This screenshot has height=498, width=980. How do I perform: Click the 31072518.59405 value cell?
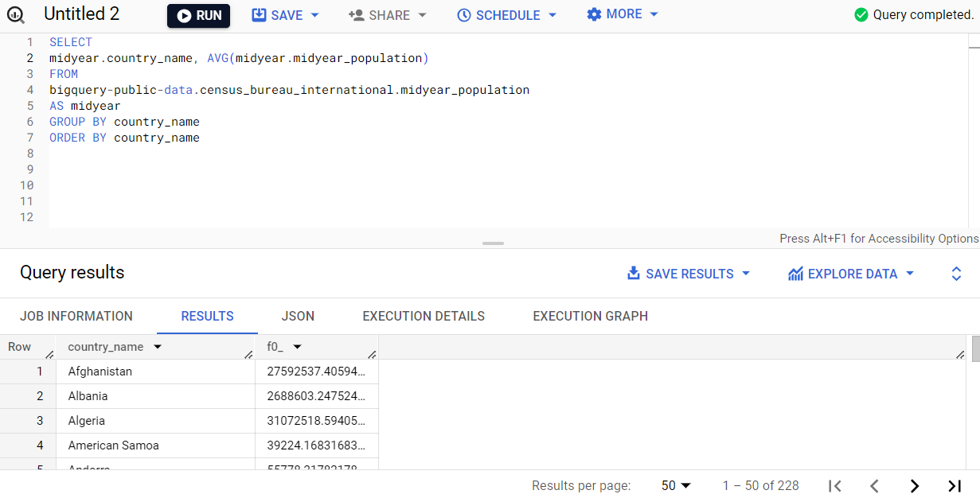[x=317, y=421]
